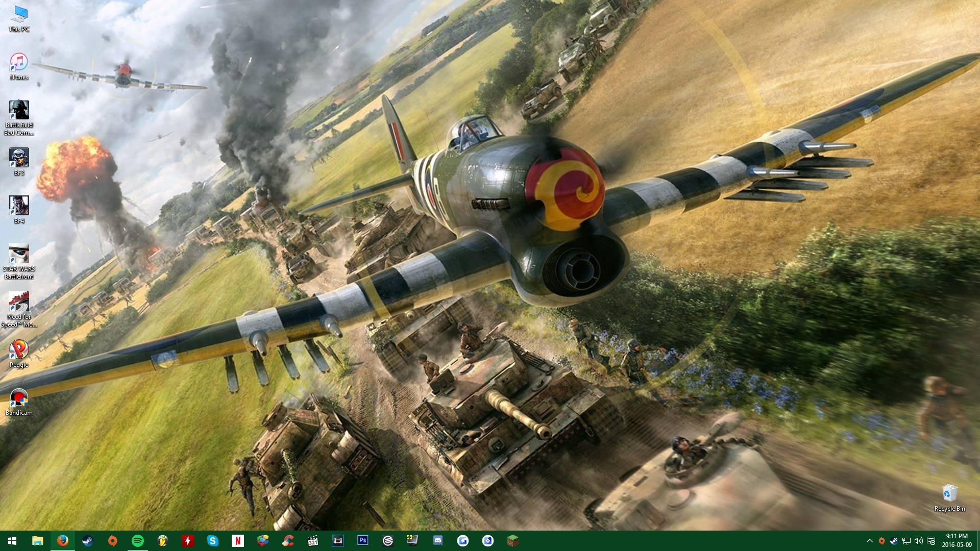Click the striped globe taskbar icon
980x551 pixels.
(388, 541)
